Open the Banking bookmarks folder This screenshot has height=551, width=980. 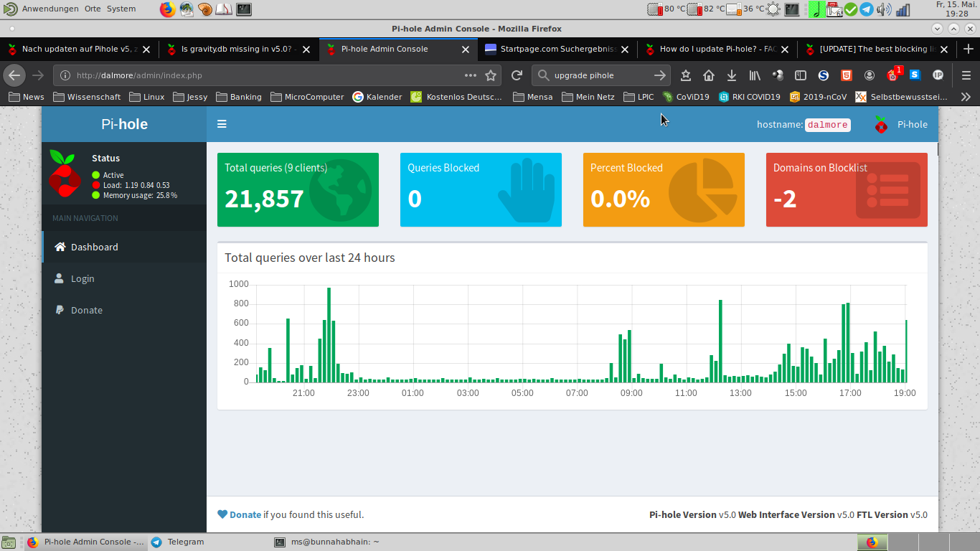click(239, 97)
